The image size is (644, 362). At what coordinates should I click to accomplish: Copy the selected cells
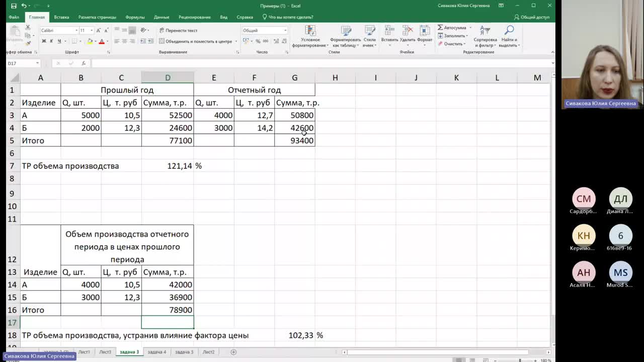(x=29, y=36)
